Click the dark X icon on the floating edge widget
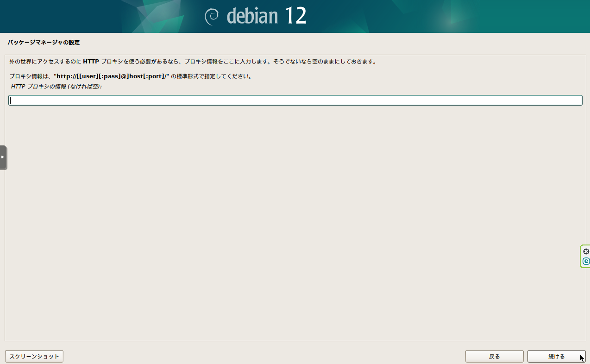Viewport: 590px width, 364px height. point(586,251)
